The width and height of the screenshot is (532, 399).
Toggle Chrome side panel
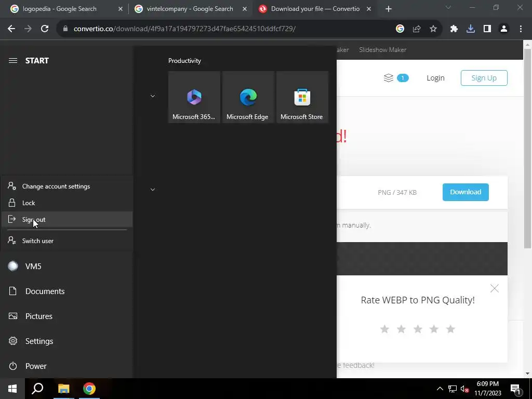click(x=487, y=29)
